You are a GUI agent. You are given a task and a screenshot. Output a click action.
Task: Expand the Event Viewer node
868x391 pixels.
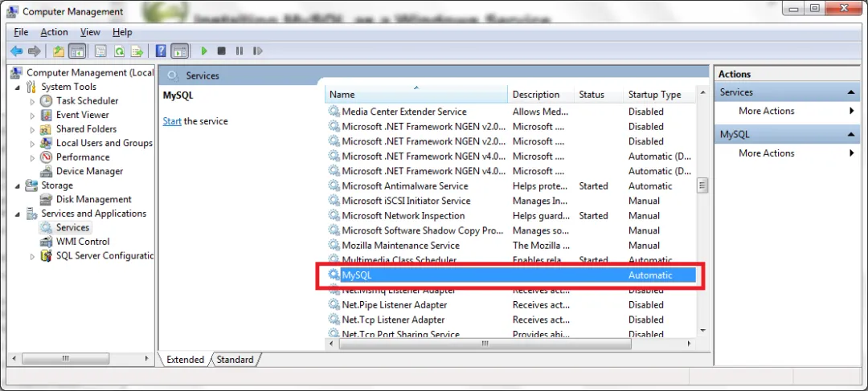(x=33, y=116)
